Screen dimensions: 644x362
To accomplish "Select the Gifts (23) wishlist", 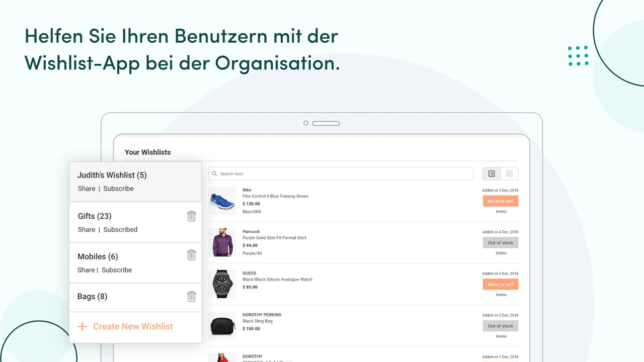I will click(x=95, y=216).
